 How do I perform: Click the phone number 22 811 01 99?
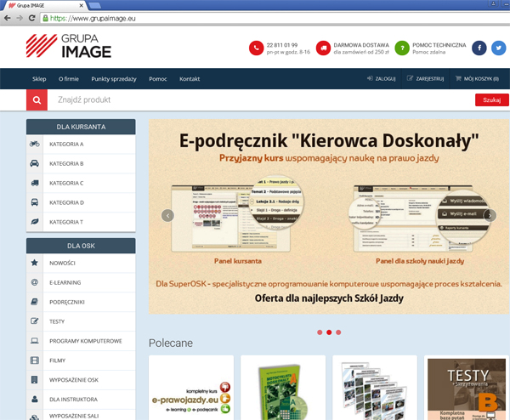[x=282, y=45]
